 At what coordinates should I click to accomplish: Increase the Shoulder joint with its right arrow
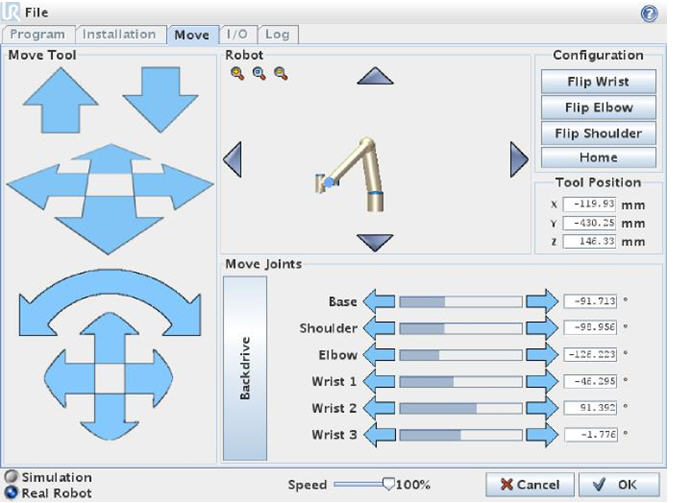point(542,328)
